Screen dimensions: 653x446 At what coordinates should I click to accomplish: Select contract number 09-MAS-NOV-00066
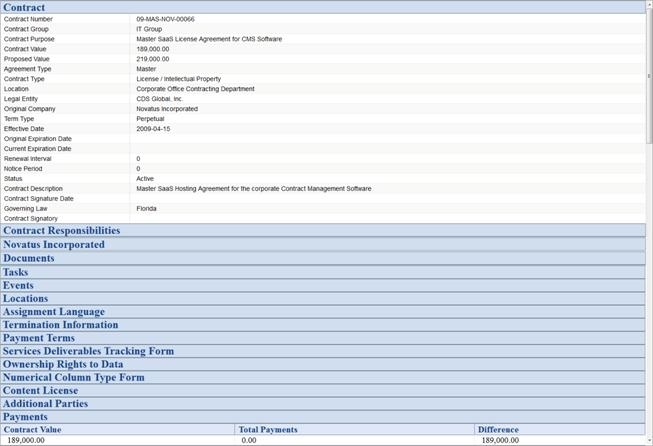pyautogui.click(x=165, y=19)
